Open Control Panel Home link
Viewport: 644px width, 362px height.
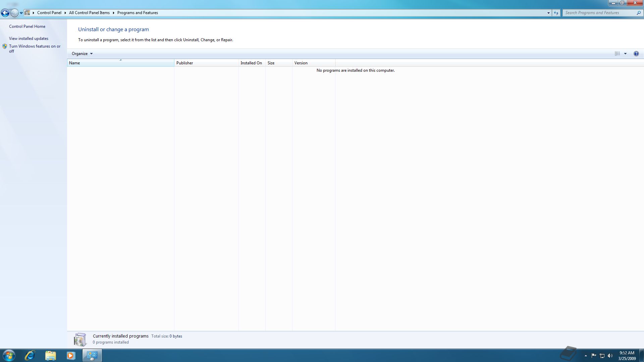[27, 26]
